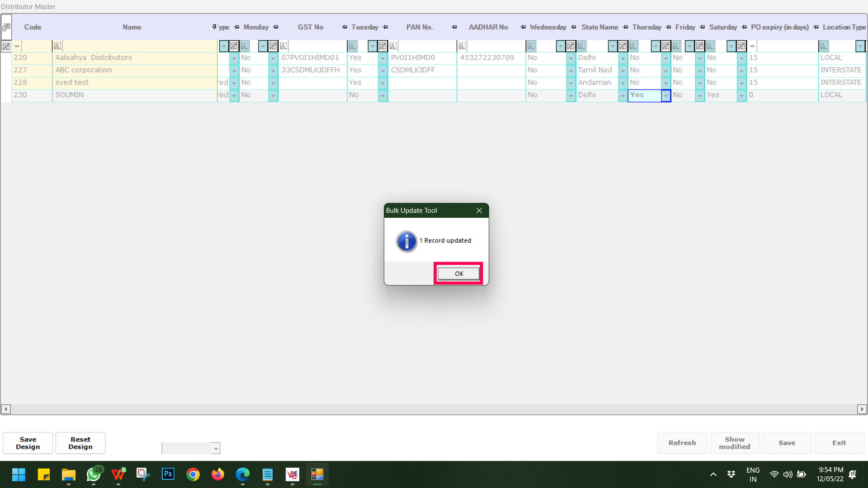Screen dimensions: 868x488
Task: Click OK in Bulk Update Tool dialog
Action: pos(458,273)
